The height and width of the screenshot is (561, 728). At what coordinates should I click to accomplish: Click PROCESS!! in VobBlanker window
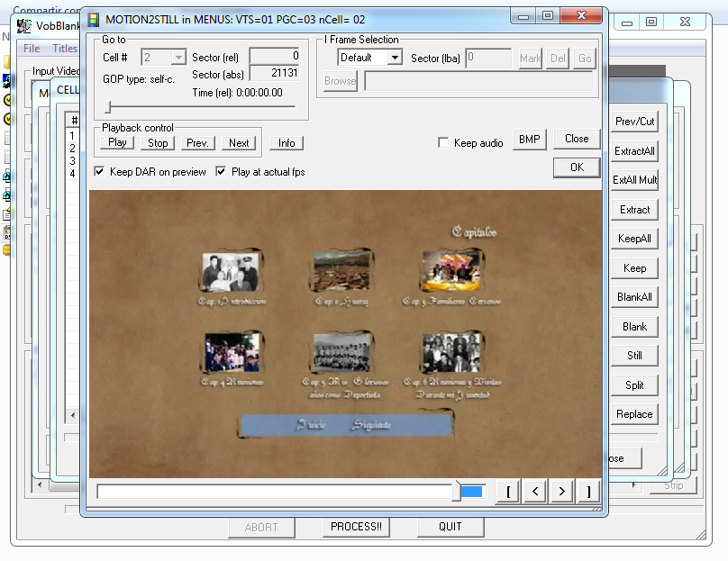[x=356, y=527]
